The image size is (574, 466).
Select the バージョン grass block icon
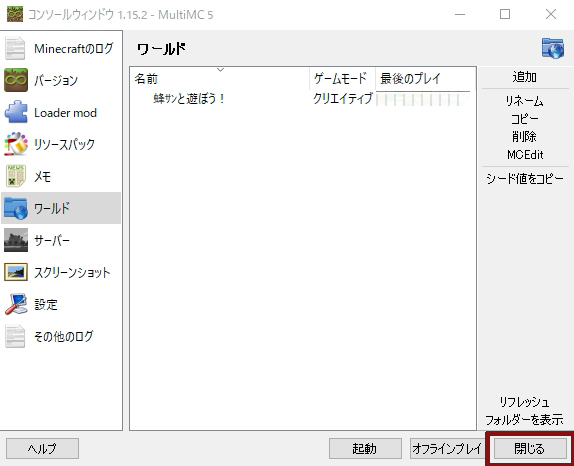(16, 80)
